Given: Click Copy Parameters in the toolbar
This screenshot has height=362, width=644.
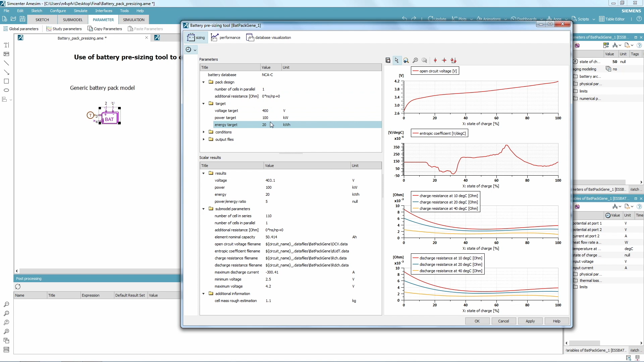Looking at the screenshot, I should click(x=105, y=29).
